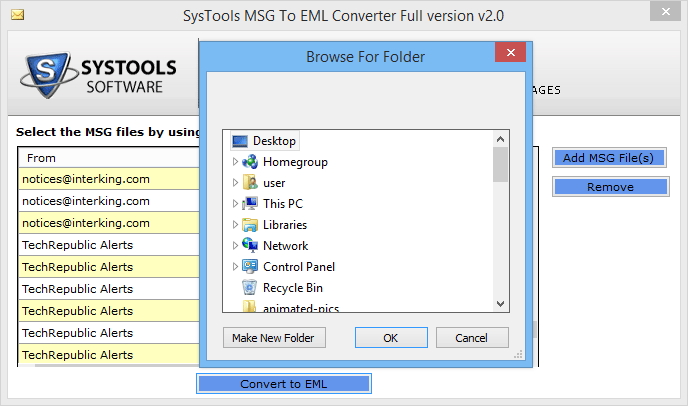Select Control Panel label in tree
The image size is (688, 406).
[x=299, y=267]
